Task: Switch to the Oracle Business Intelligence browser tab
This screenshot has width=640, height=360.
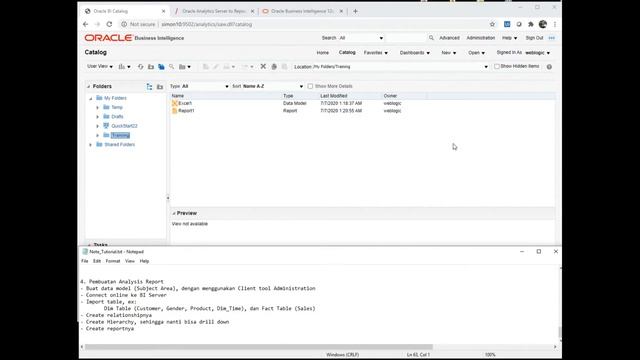Action: [302, 11]
